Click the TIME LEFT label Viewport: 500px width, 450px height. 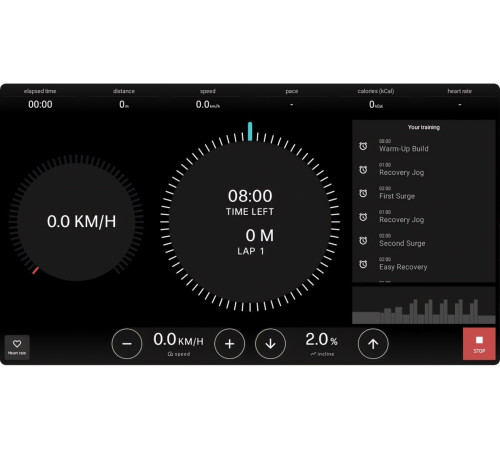point(250,212)
